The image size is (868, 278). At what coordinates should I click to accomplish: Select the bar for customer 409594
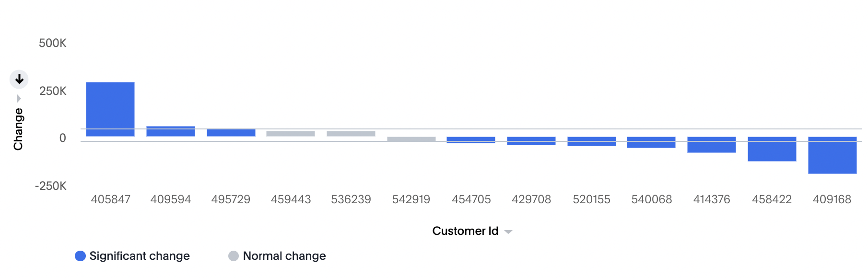point(171,131)
